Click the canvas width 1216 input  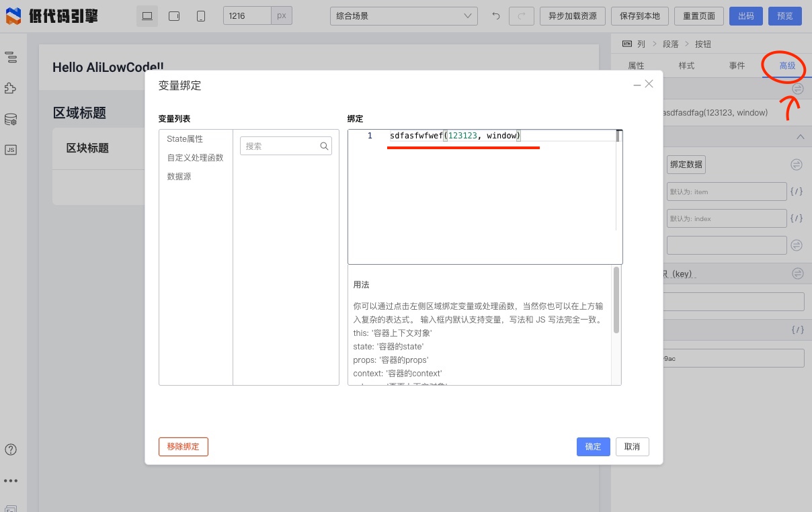[247, 16]
